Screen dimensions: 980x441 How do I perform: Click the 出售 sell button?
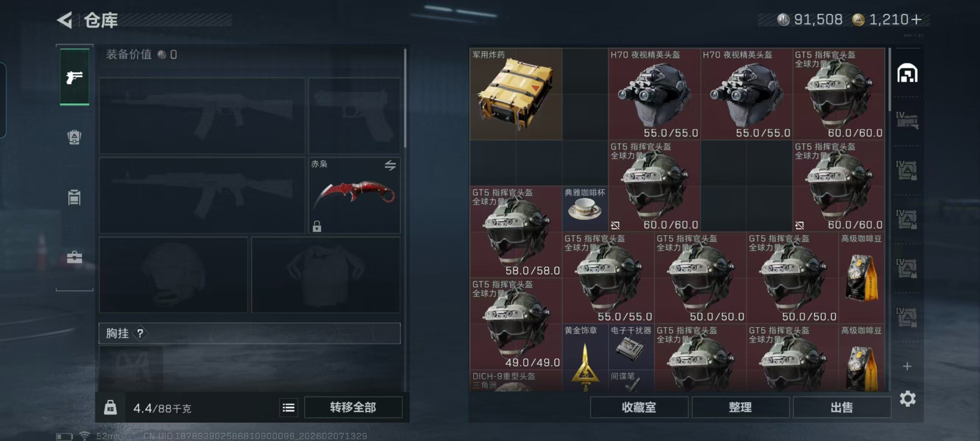(842, 407)
